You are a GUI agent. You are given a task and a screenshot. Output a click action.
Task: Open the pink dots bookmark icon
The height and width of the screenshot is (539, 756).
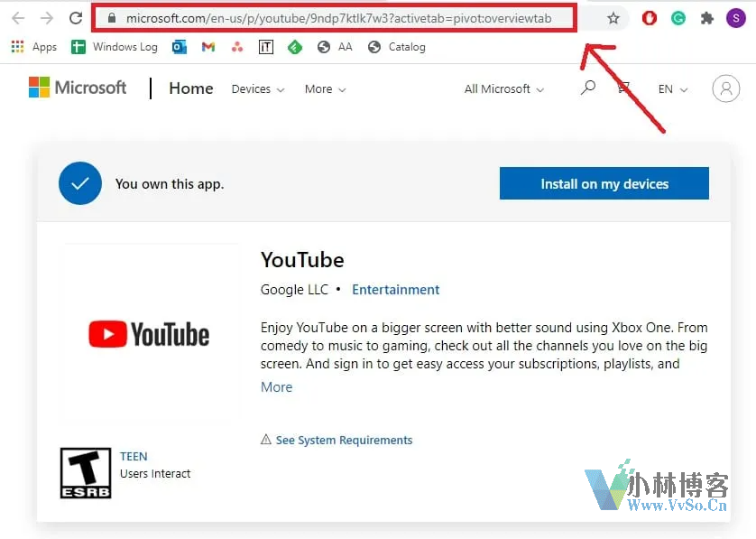tap(237, 47)
